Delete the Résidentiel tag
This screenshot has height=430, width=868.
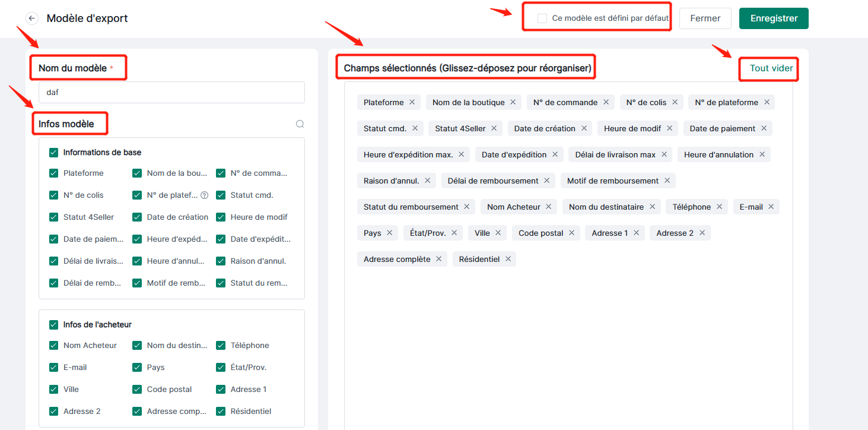pyautogui.click(x=508, y=259)
